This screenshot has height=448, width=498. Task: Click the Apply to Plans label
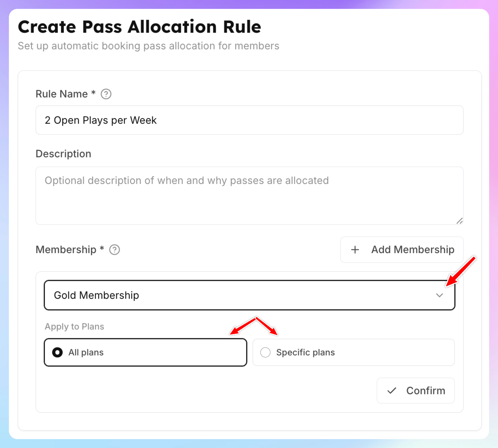(74, 327)
